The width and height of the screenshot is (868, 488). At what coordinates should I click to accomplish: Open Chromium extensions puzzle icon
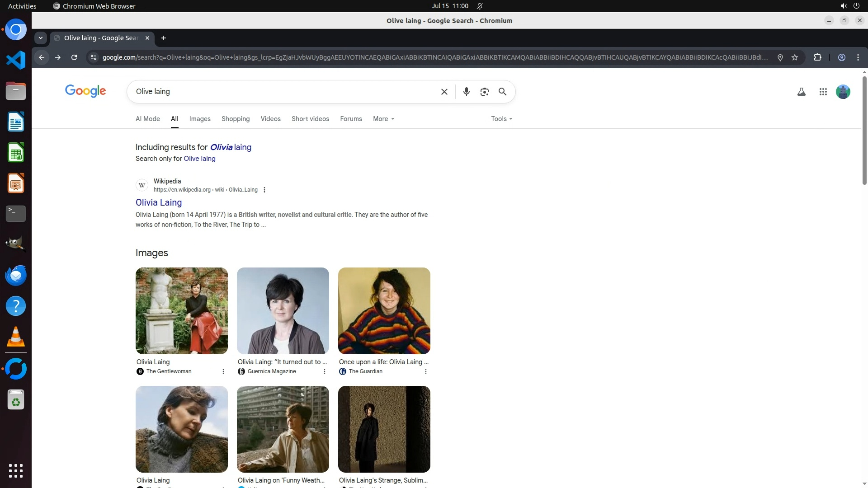817,57
